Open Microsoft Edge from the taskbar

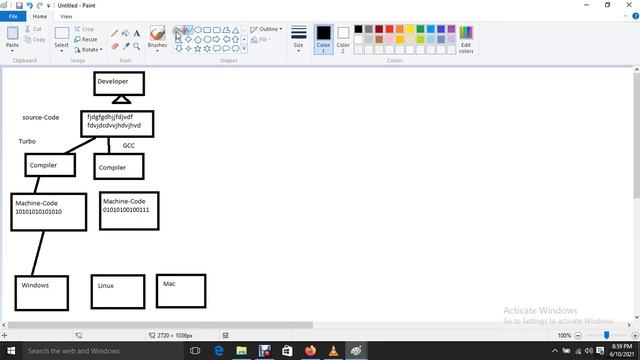pos(218,351)
